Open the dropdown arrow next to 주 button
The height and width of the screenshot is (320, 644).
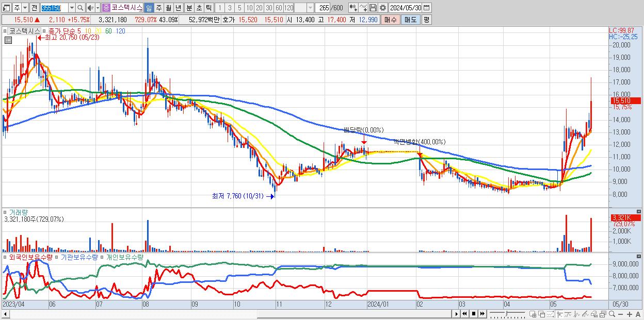(25, 8)
